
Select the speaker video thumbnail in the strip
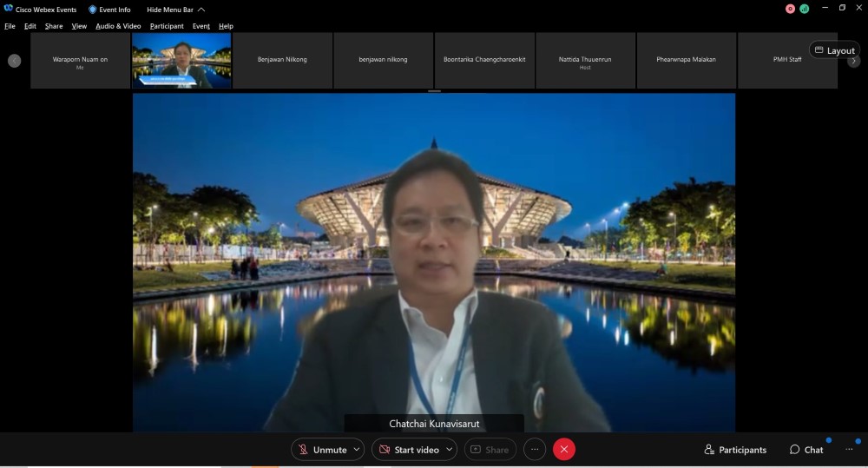click(181, 60)
